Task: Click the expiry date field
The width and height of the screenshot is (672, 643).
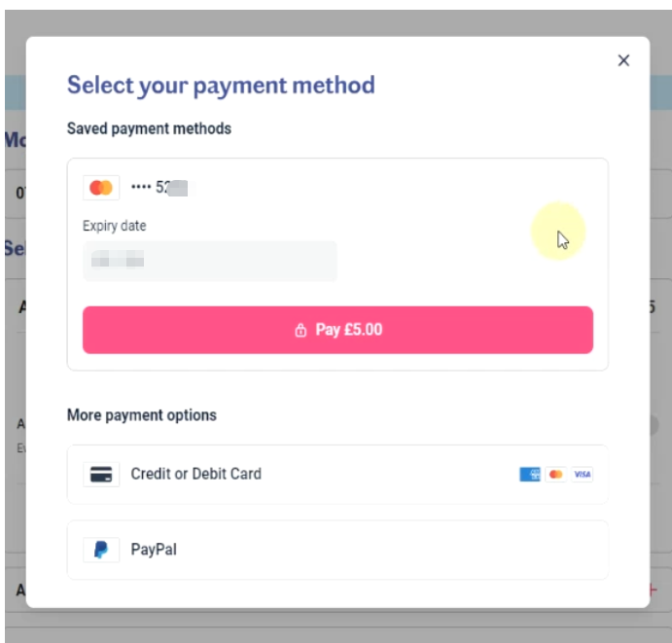Action: point(209,261)
